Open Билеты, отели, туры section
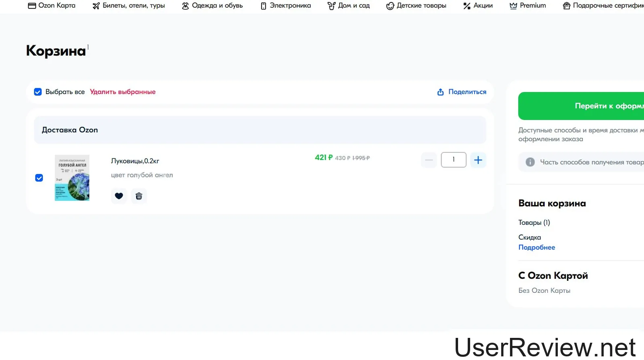The height and width of the screenshot is (360, 644). tap(129, 6)
